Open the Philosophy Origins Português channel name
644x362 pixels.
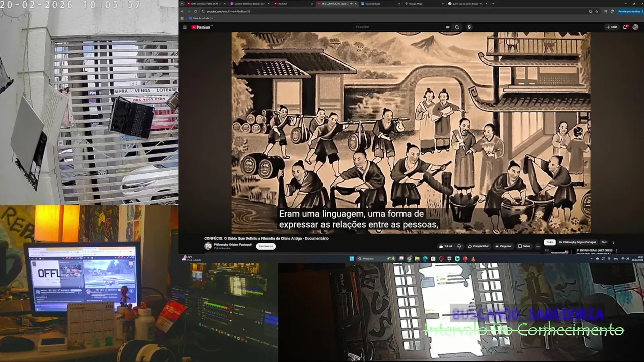pos(232,244)
